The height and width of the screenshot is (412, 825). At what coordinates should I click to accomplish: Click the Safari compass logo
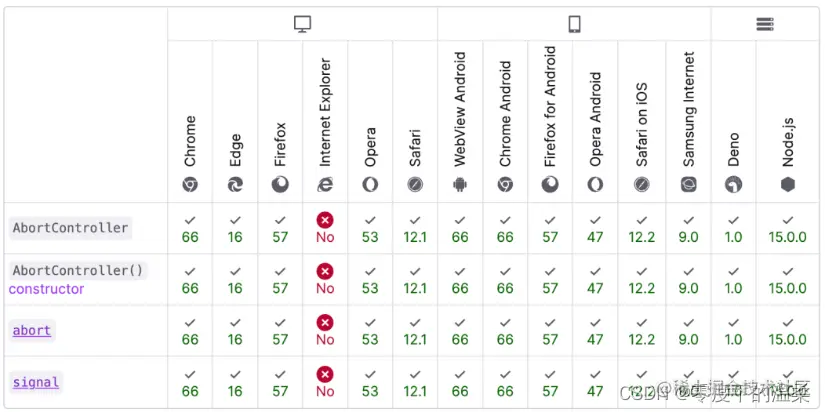415,184
